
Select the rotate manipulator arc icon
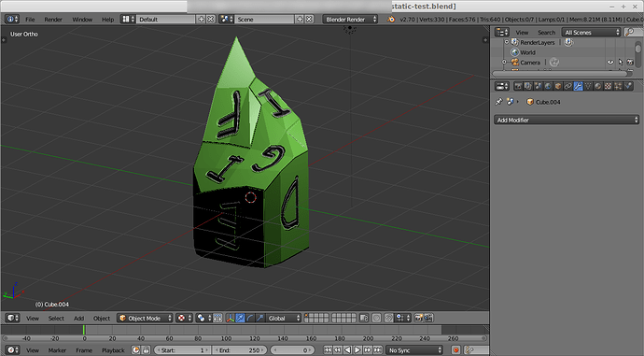click(x=250, y=318)
